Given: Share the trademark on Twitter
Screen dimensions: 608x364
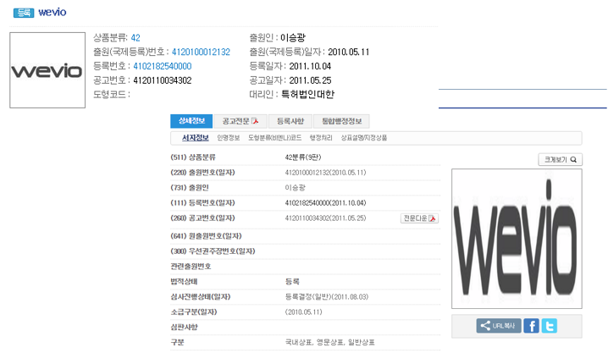Looking at the screenshot, I should tap(550, 326).
